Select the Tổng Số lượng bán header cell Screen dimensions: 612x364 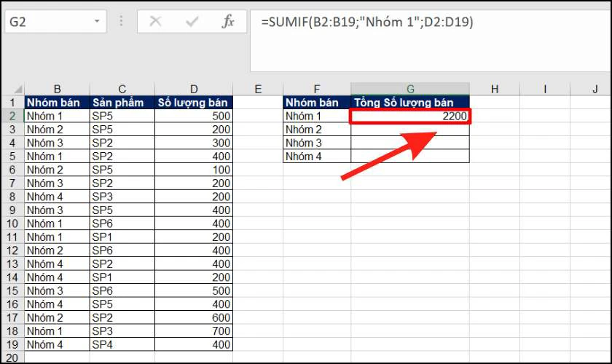pyautogui.click(x=410, y=103)
